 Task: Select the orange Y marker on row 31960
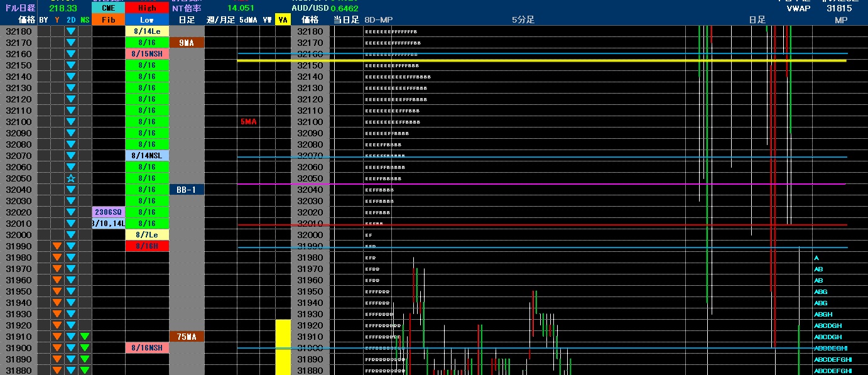(57, 280)
